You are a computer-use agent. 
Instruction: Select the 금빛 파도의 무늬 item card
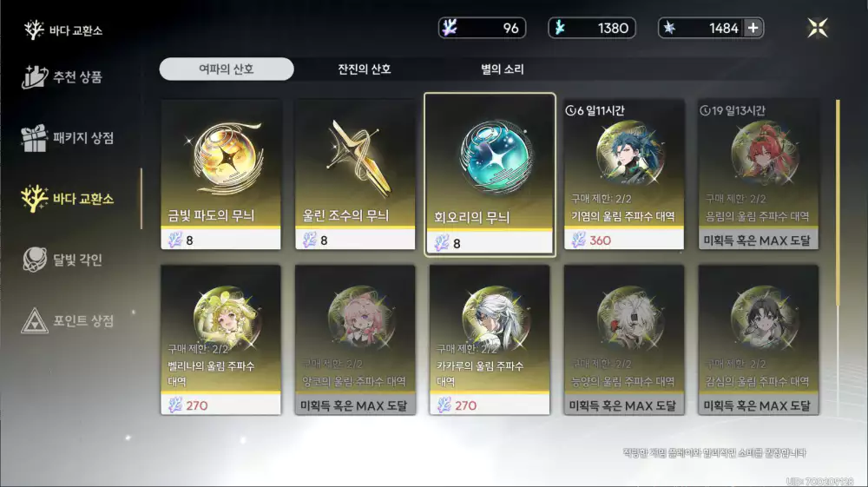click(220, 174)
